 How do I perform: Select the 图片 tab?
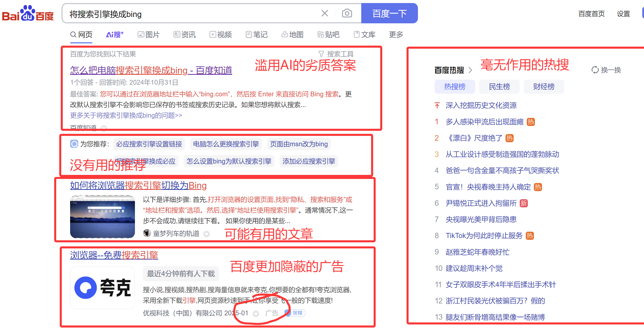(149, 35)
